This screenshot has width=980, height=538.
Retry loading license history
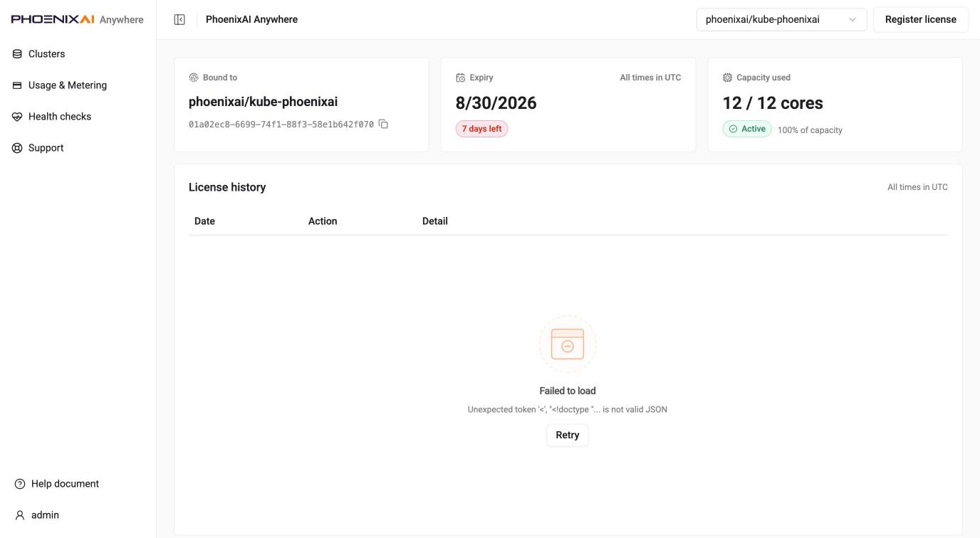tap(568, 435)
